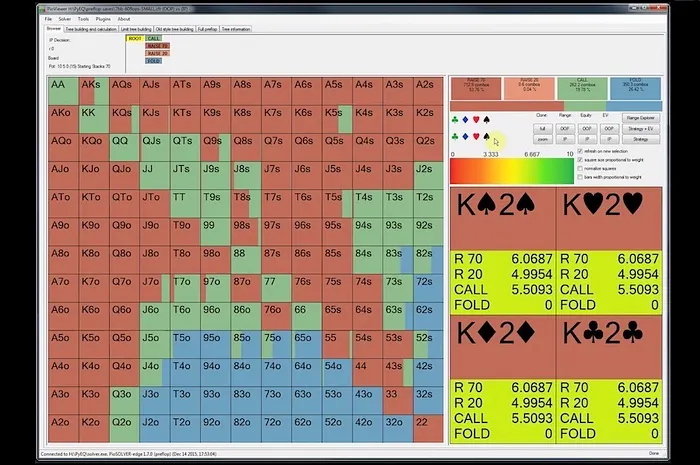
Task: Select the bottom-row spade suit icon
Action: [487, 137]
